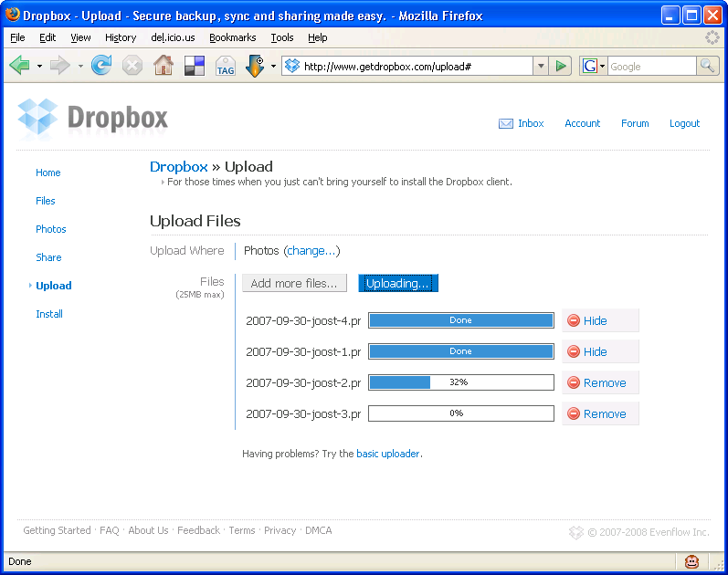Go to the Home page icon in toolbar
The image size is (728, 575).
164,66
